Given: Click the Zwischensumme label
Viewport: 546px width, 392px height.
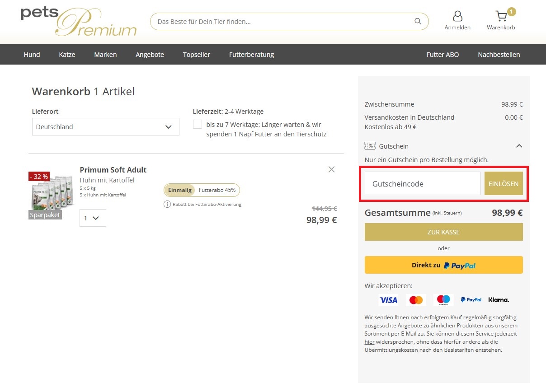Looking at the screenshot, I should pos(389,104).
